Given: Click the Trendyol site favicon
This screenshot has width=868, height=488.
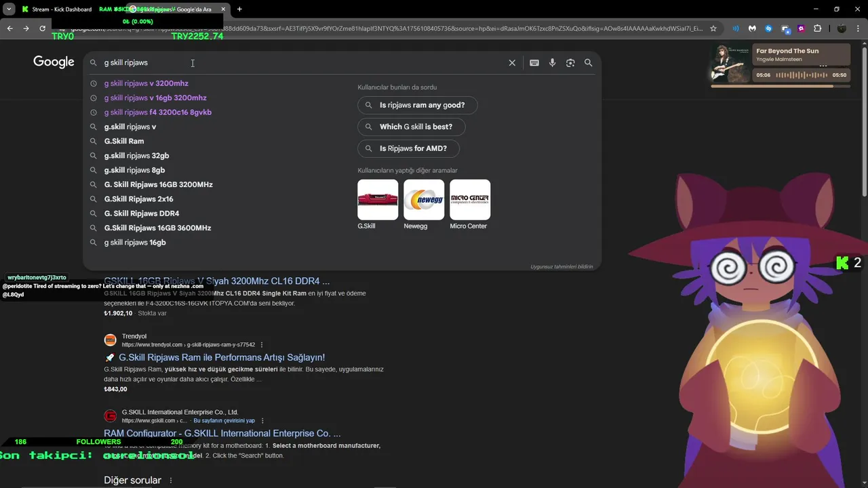Looking at the screenshot, I should pyautogui.click(x=110, y=340).
